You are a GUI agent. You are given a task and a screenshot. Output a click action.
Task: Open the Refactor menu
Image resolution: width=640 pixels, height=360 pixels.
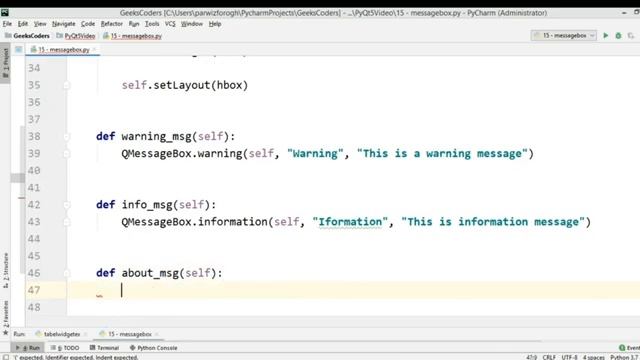pyautogui.click(x=111, y=24)
